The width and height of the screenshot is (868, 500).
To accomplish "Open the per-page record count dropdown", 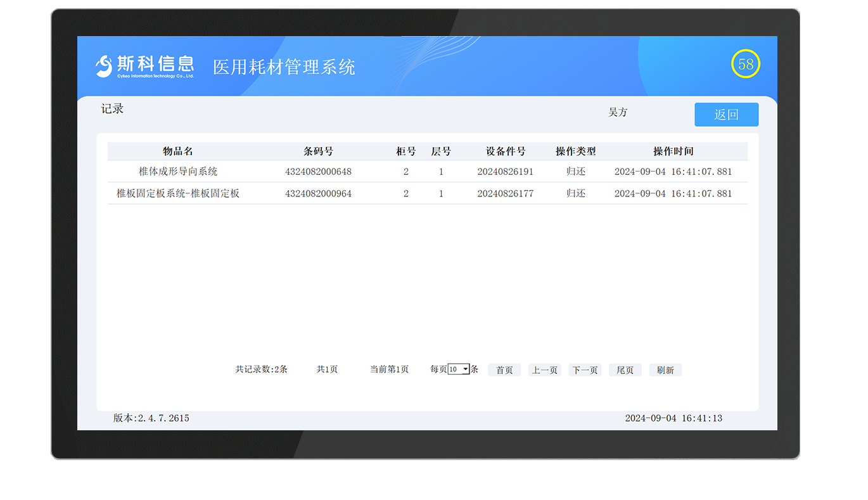I will (458, 369).
